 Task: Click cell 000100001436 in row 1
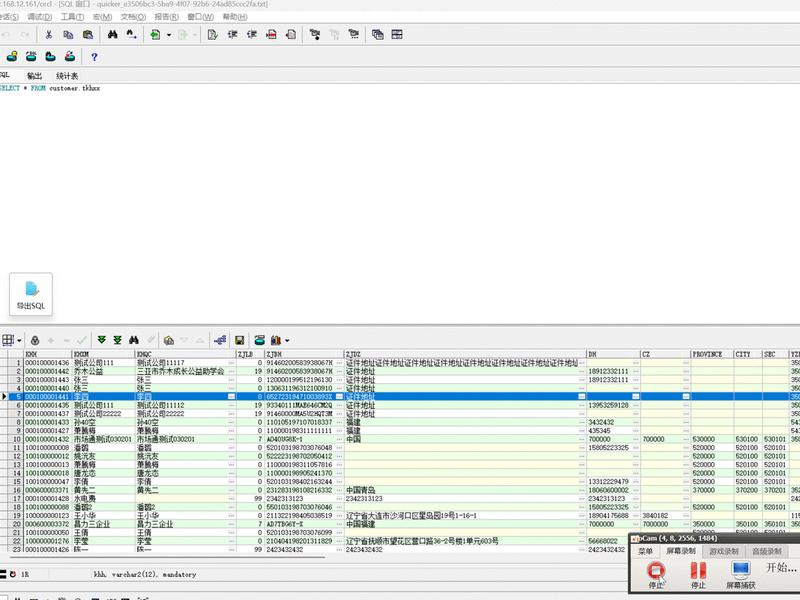coord(47,363)
